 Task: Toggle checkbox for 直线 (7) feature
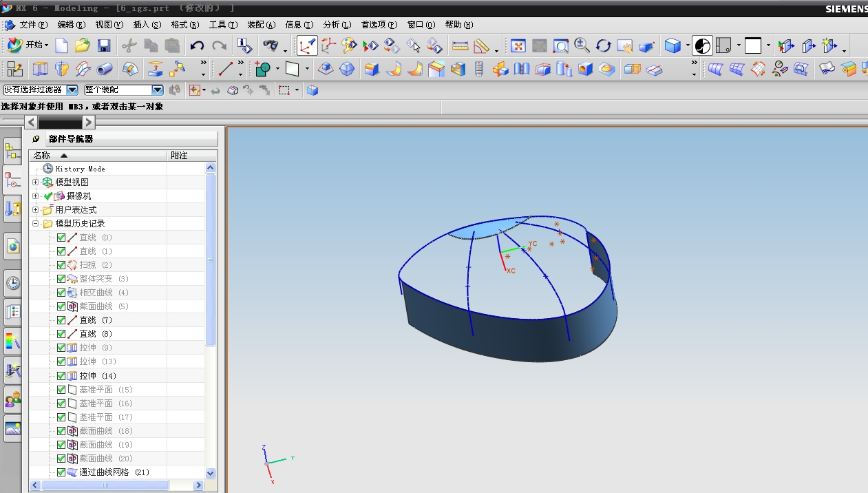coord(61,320)
